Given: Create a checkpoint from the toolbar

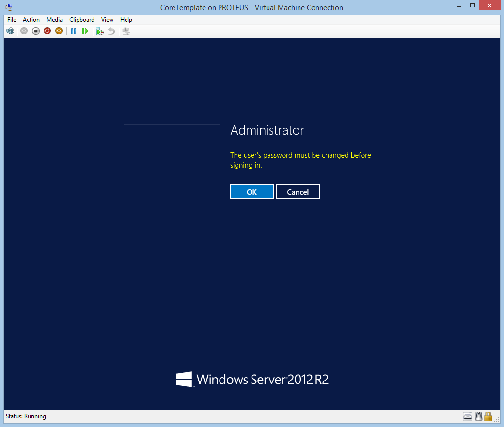Looking at the screenshot, I should pos(100,31).
